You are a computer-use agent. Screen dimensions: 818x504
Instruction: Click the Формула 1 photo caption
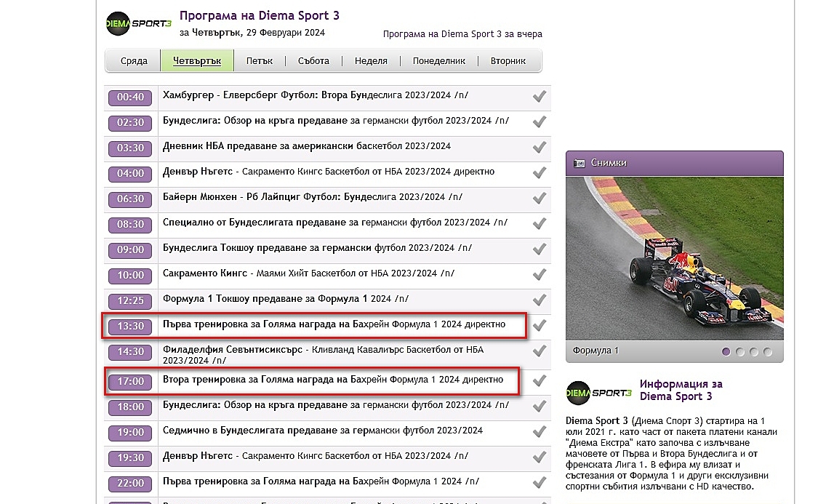[596, 351]
